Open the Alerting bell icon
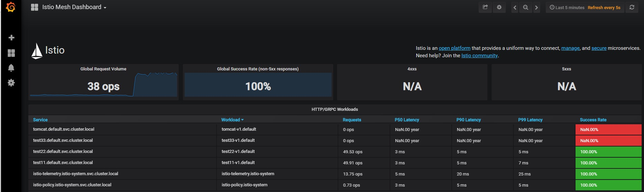644x192 pixels. tap(11, 68)
